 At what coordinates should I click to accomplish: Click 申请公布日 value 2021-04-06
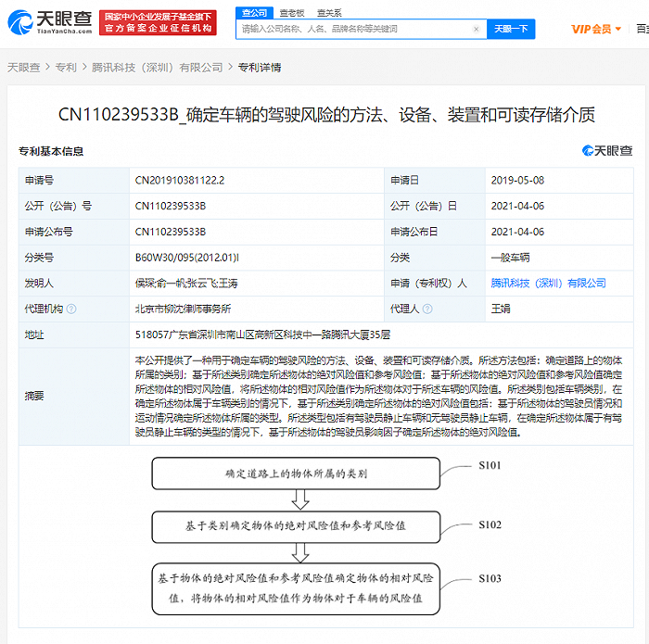pyautogui.click(x=517, y=232)
